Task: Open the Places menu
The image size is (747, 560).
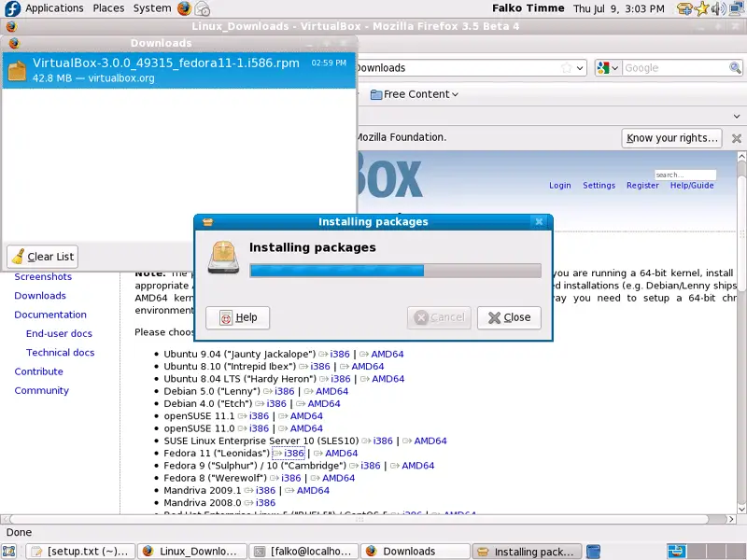Action: tap(108, 8)
